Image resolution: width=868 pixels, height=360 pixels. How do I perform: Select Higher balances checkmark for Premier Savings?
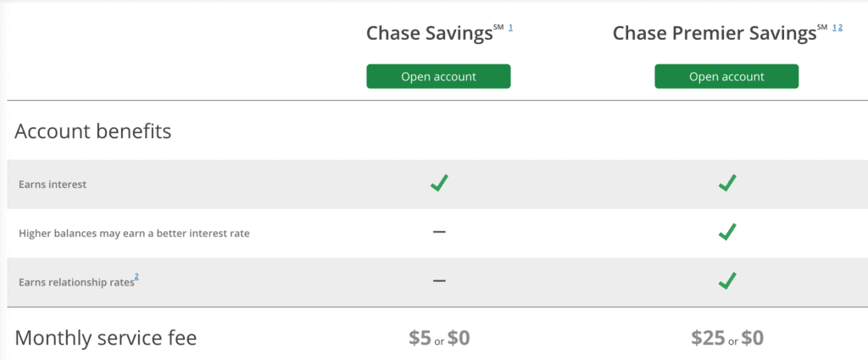(726, 232)
